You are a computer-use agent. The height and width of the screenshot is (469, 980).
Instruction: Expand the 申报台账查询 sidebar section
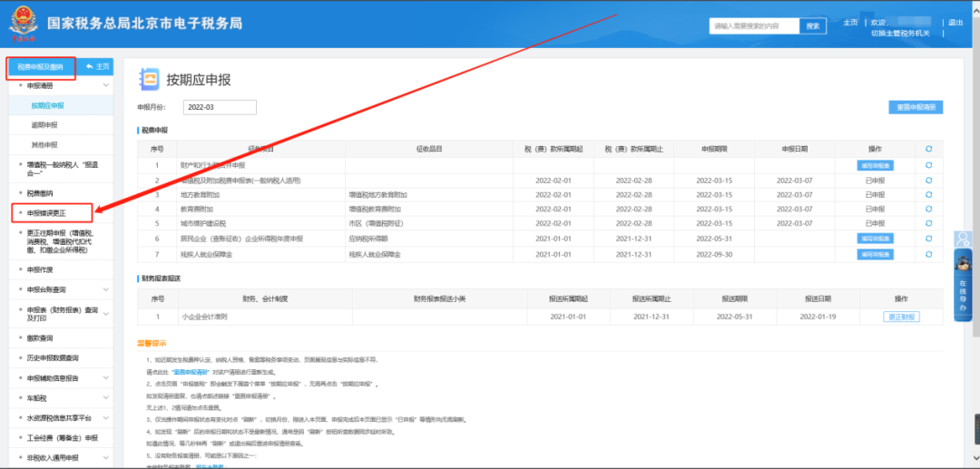coord(106,289)
